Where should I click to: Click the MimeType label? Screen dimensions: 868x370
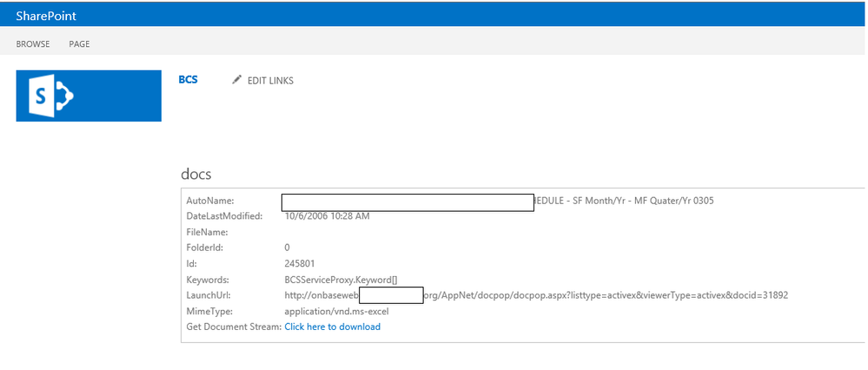coord(209,312)
